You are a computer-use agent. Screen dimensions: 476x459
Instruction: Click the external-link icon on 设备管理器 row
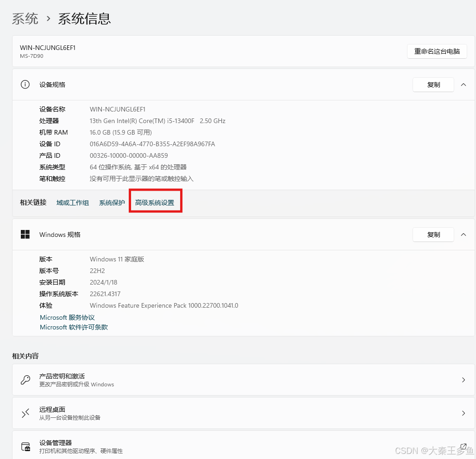point(463,446)
